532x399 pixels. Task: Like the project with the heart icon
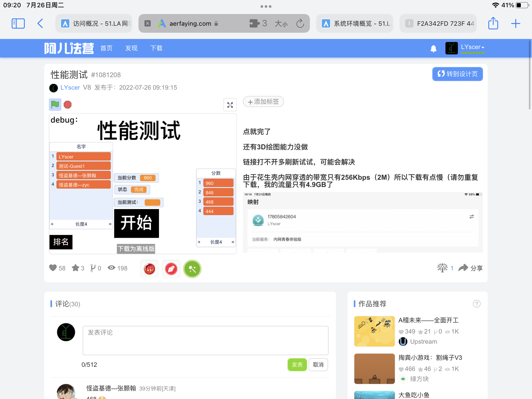click(53, 268)
